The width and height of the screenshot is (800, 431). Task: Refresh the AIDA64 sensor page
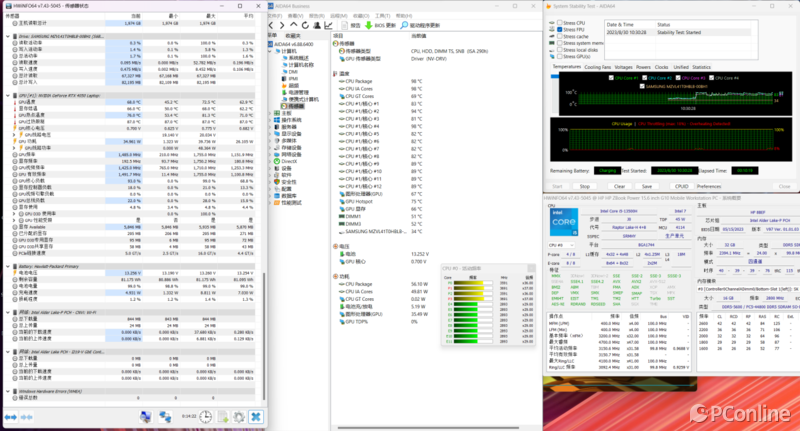point(305,25)
